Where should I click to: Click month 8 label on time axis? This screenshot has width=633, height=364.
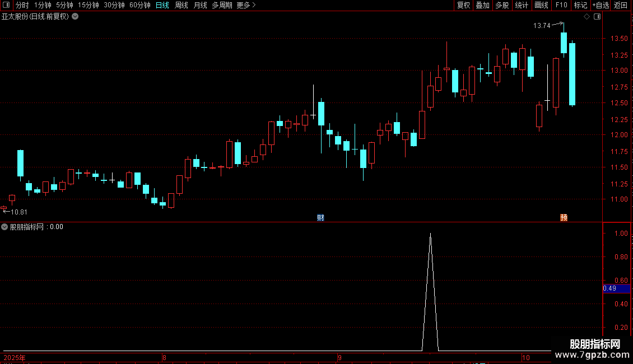(x=164, y=357)
